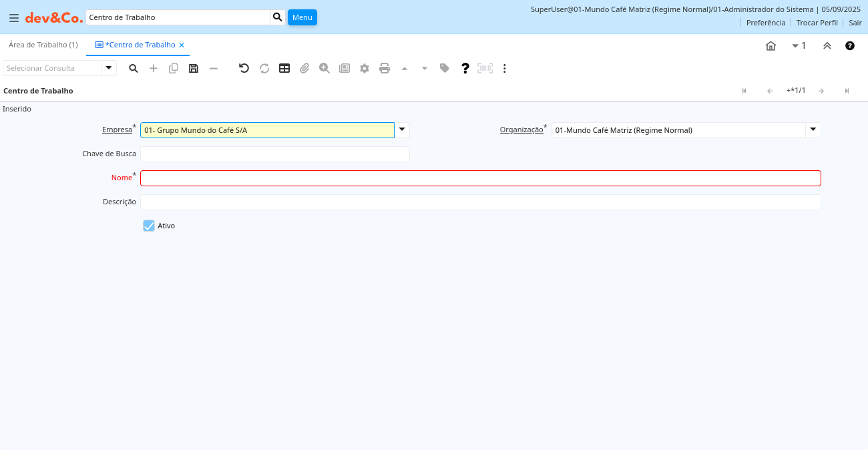868x450 pixels.
Task: Expand the Selecionar Consulta combo box
Action: (109, 68)
